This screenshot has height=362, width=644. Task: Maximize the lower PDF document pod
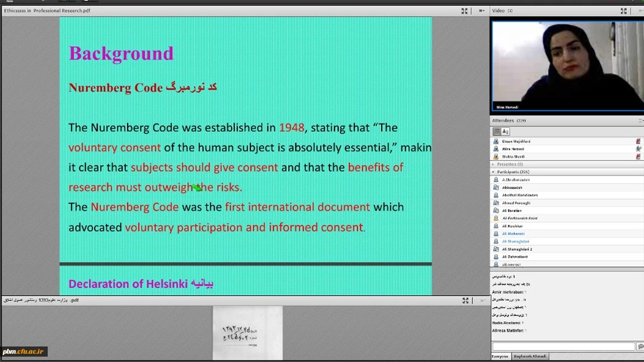(x=465, y=301)
